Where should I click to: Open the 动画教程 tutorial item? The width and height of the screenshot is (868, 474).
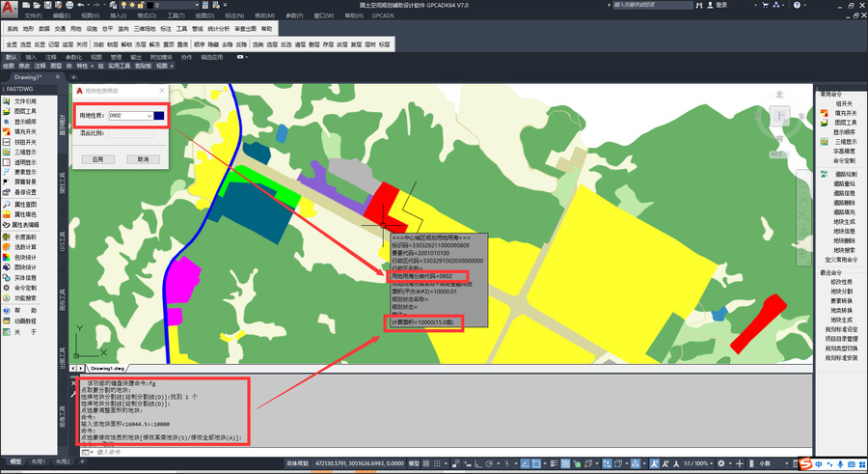point(19,321)
